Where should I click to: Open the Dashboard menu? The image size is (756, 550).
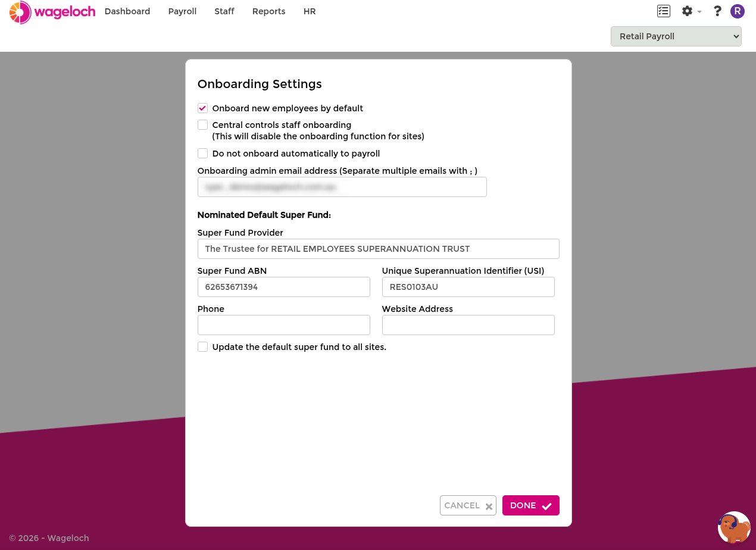tap(127, 11)
